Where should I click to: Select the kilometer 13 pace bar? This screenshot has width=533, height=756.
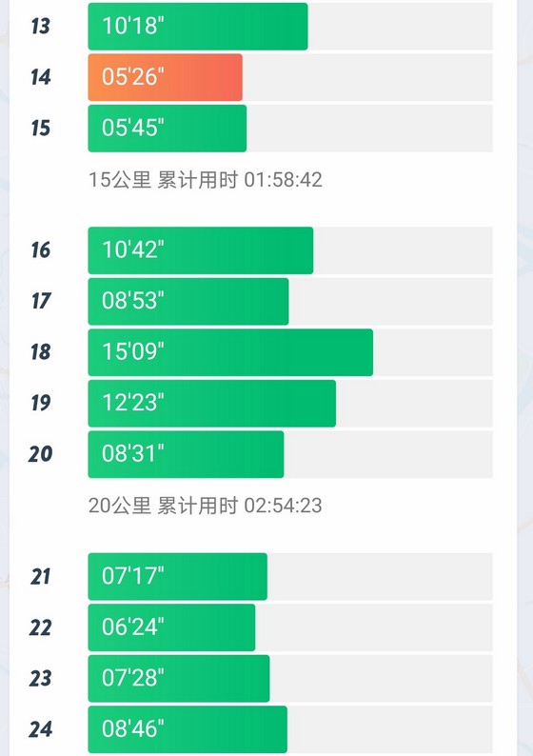coord(198,26)
